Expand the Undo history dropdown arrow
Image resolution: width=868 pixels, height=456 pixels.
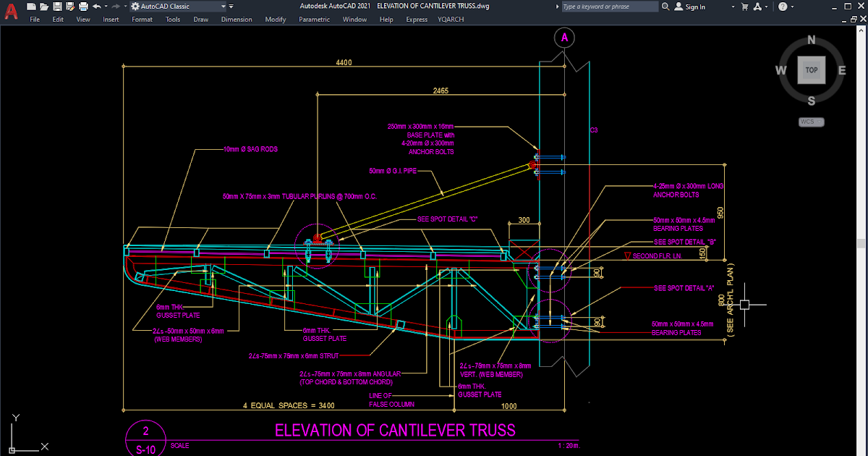point(105,7)
